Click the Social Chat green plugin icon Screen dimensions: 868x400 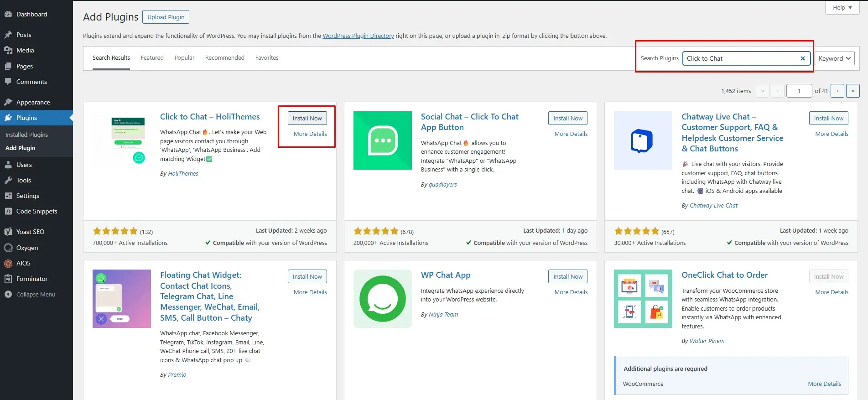tap(383, 140)
